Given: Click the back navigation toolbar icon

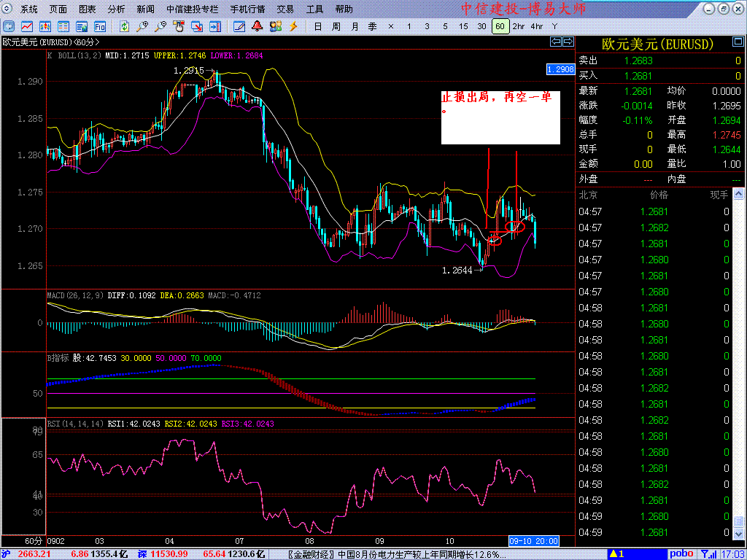Looking at the screenshot, I should point(9,26).
